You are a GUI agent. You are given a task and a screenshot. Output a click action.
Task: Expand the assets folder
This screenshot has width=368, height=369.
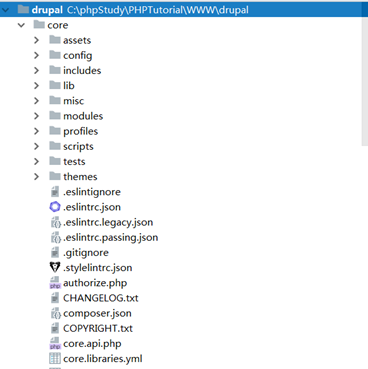(36, 40)
